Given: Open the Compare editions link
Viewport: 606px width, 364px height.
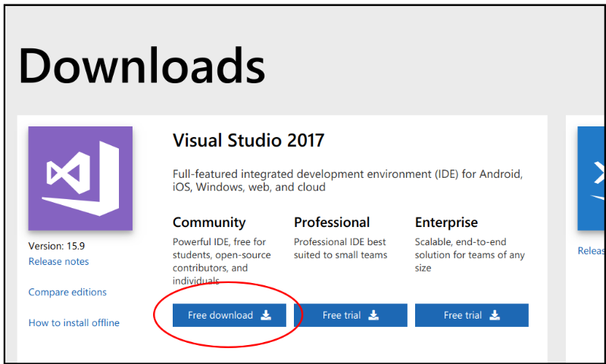Looking at the screenshot, I should click(67, 292).
